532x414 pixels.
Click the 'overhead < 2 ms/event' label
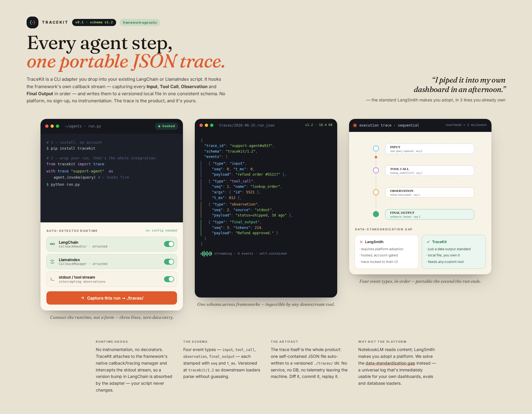coord(466,125)
